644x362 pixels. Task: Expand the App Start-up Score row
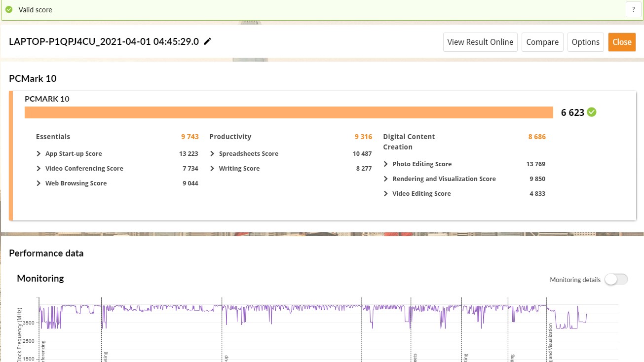pos(39,154)
